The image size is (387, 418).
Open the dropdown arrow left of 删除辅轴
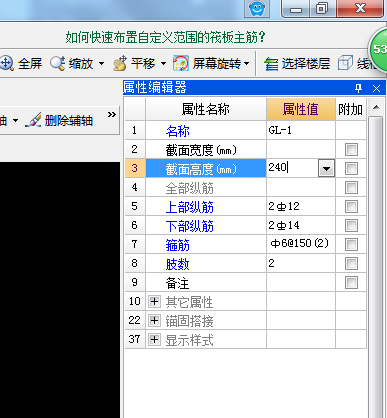[15, 120]
